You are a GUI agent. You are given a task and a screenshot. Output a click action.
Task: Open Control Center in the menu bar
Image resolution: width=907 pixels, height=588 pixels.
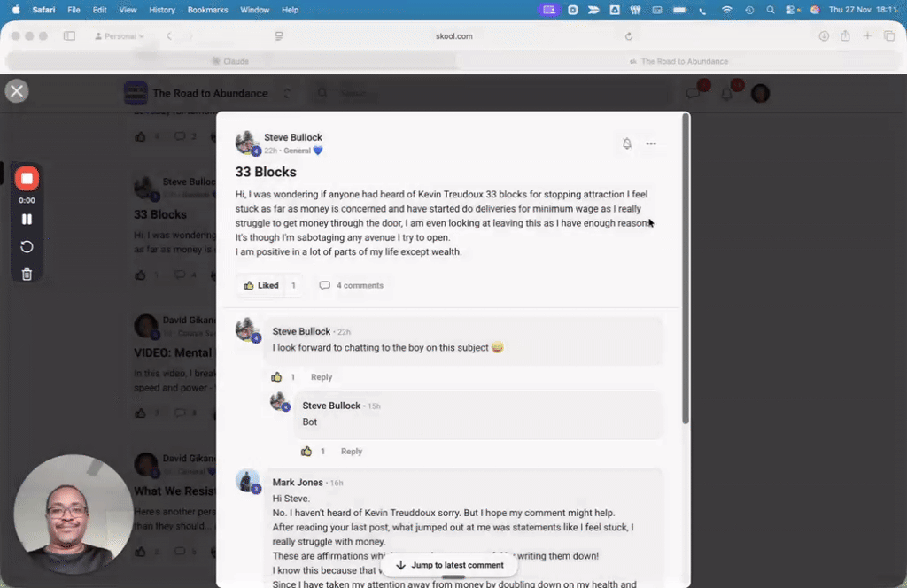tap(791, 10)
